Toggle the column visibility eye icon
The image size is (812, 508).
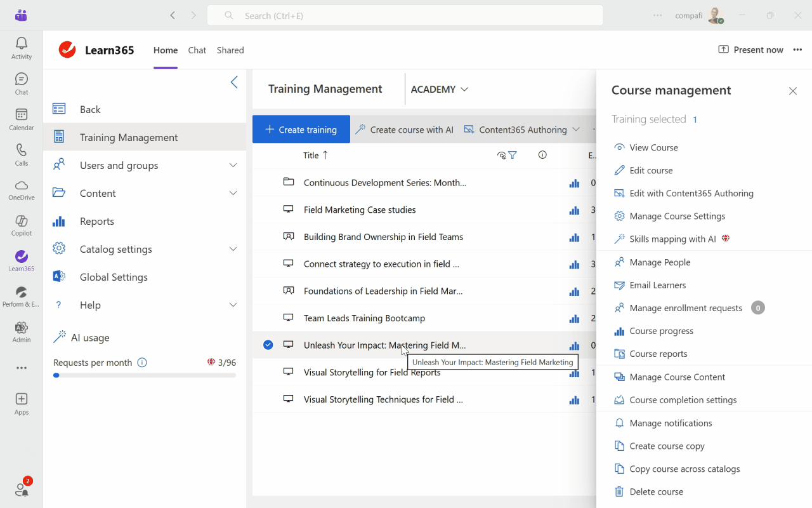click(x=502, y=154)
